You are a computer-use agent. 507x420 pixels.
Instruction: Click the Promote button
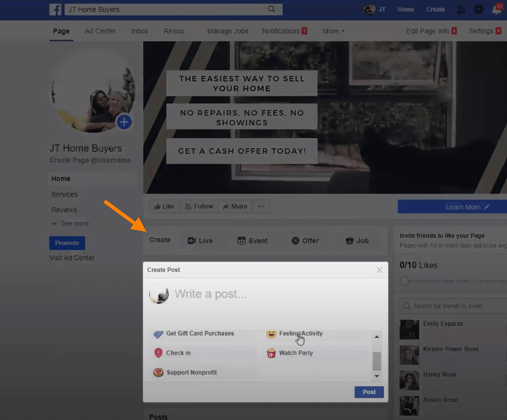pyautogui.click(x=67, y=243)
